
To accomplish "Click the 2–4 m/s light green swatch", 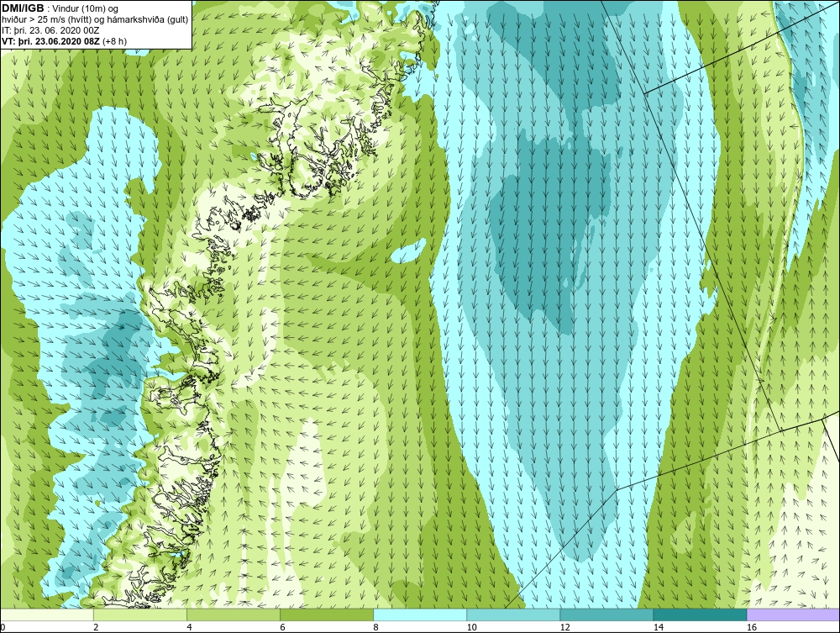I will [139, 615].
